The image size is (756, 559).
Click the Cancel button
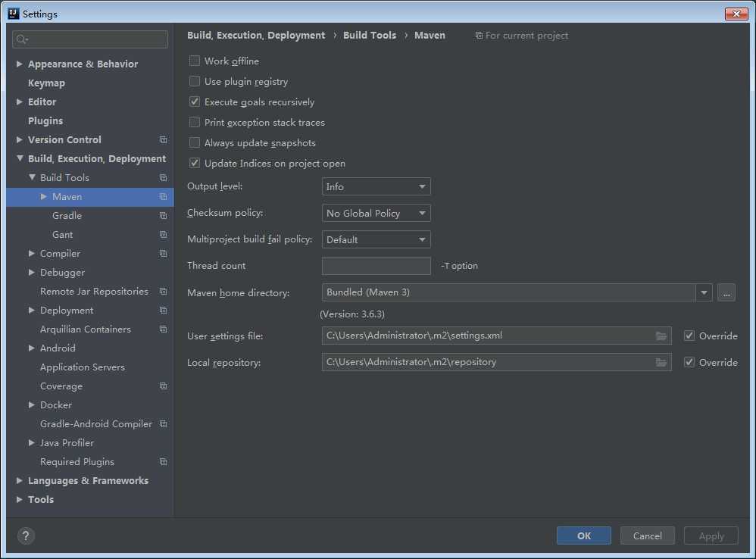click(x=647, y=536)
